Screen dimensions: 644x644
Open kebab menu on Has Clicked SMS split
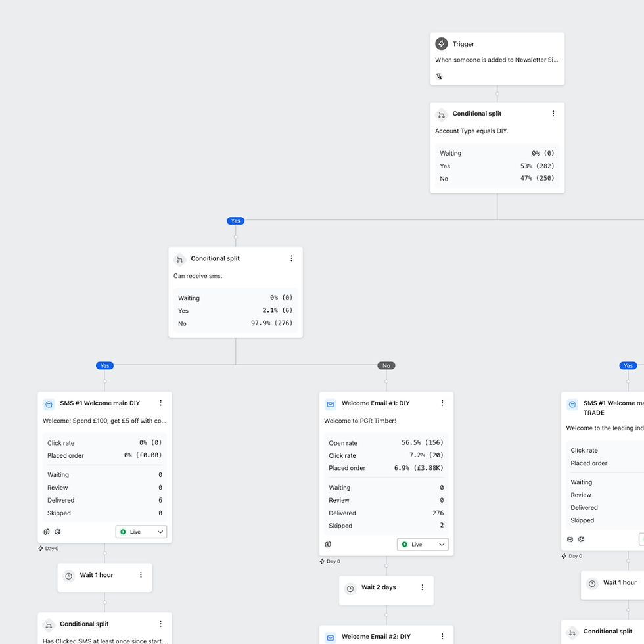pos(160,624)
